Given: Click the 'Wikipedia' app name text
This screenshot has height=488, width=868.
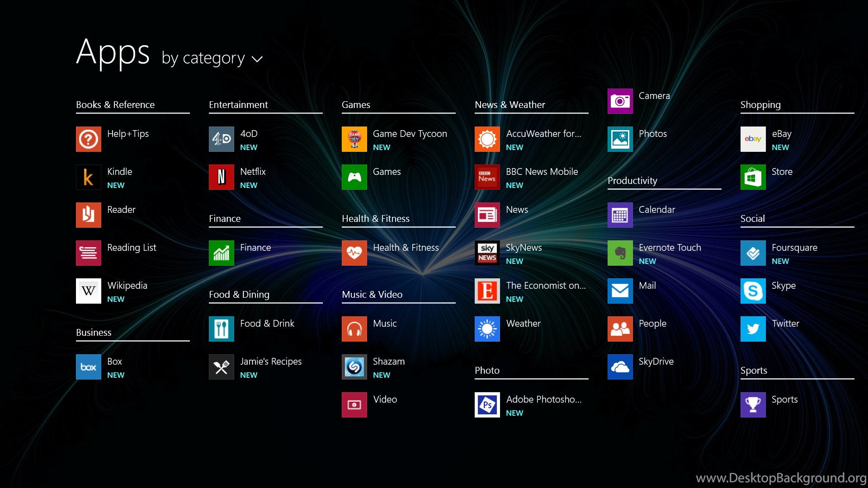Looking at the screenshot, I should pos(127,286).
